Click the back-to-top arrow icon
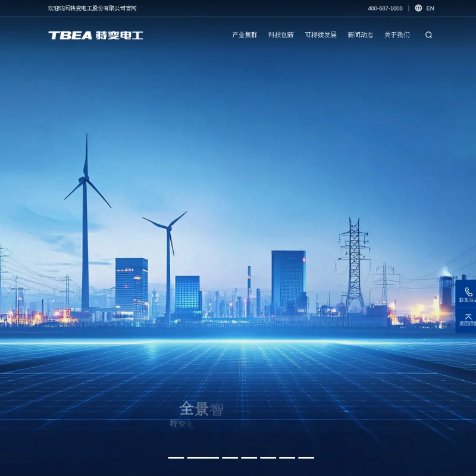 [468, 317]
